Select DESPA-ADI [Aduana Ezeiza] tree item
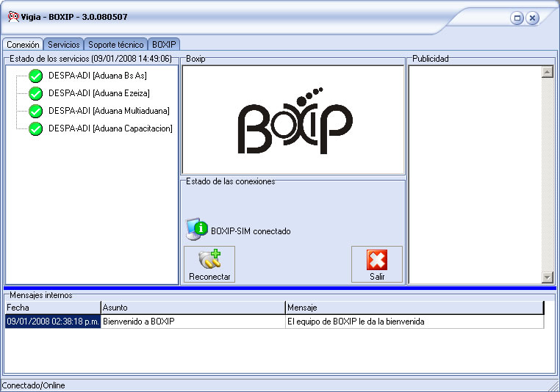Viewport: 560px width, 392px height. click(98, 93)
